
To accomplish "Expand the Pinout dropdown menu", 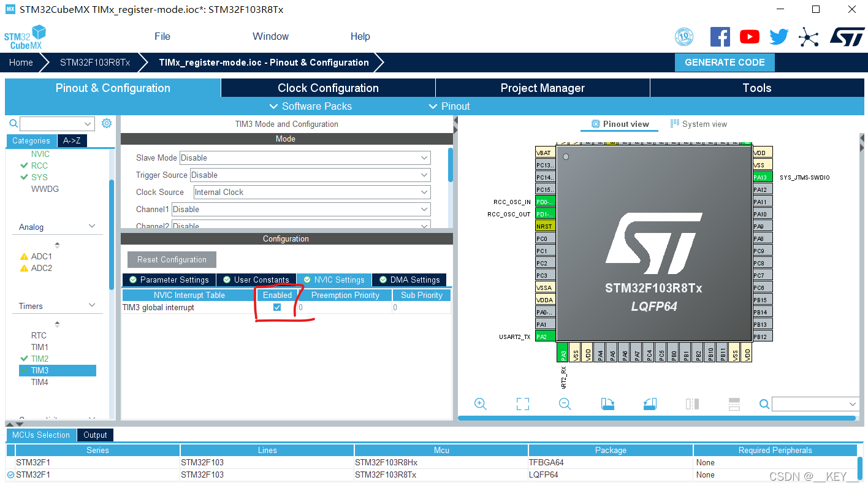I will [449, 106].
